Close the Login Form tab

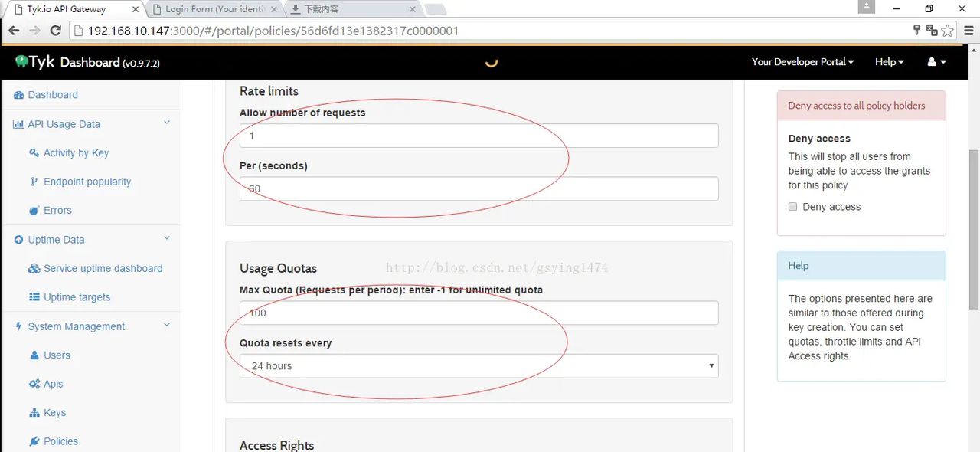point(274,9)
